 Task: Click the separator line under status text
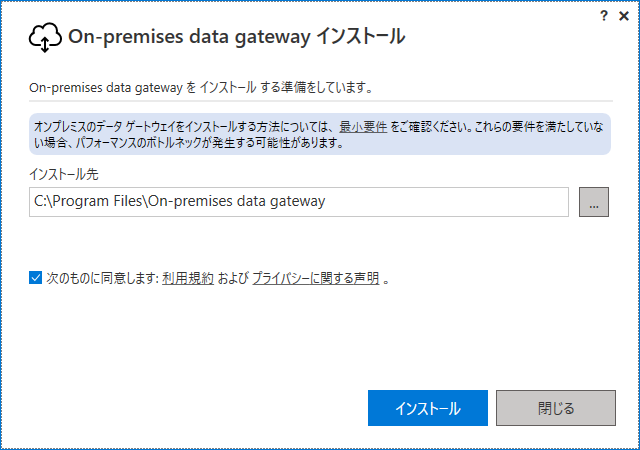pyautogui.click(x=321, y=100)
